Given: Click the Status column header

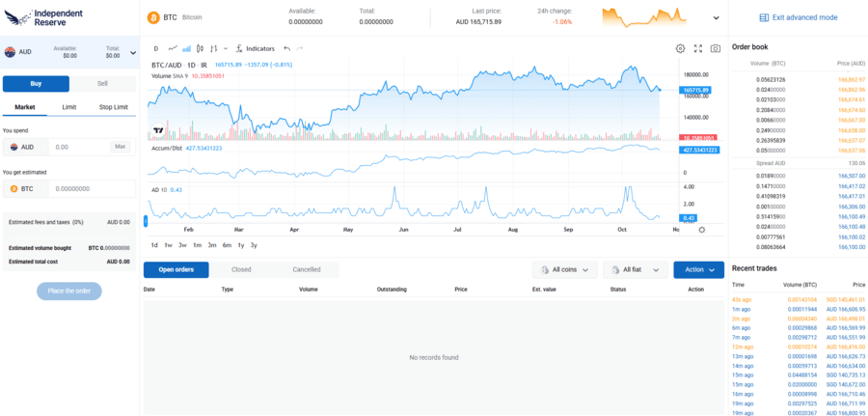Looking at the screenshot, I should click(618, 290).
